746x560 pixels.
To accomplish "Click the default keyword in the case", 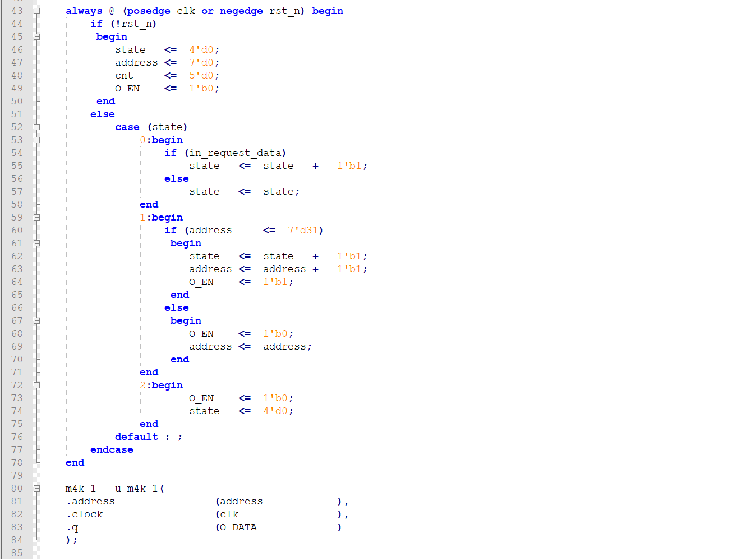I will [x=136, y=437].
